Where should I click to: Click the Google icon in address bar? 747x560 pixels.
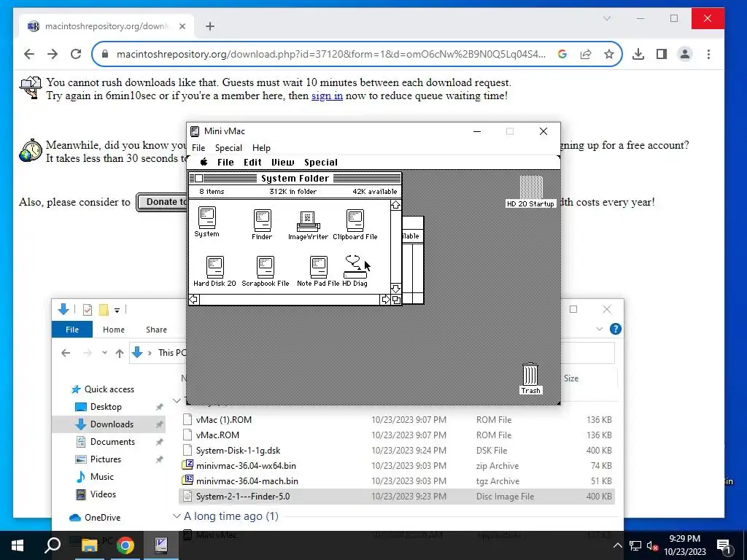coord(562,54)
